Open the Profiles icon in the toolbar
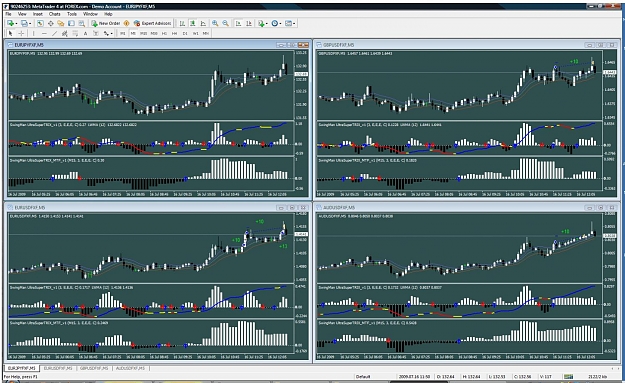 pos(24,24)
